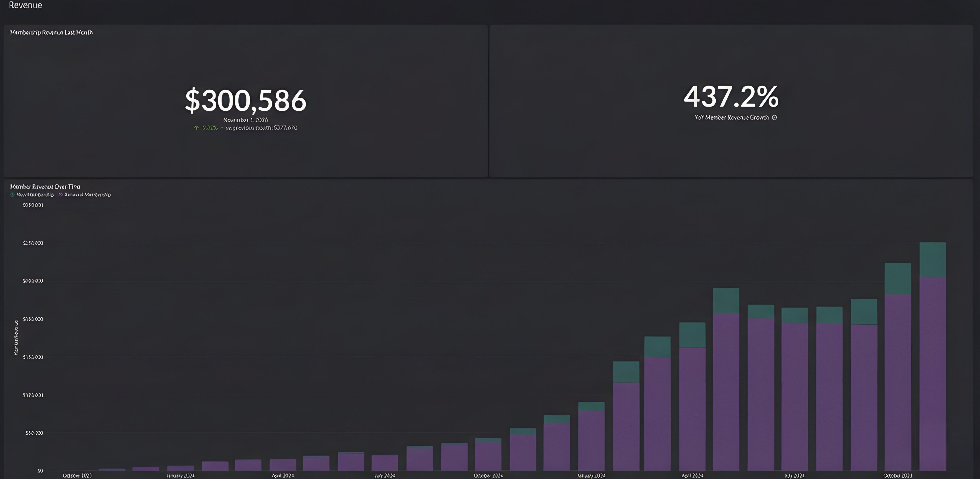980x479 pixels.
Task: Toggle the Renewal Membership series legend label
Action: click(x=88, y=194)
